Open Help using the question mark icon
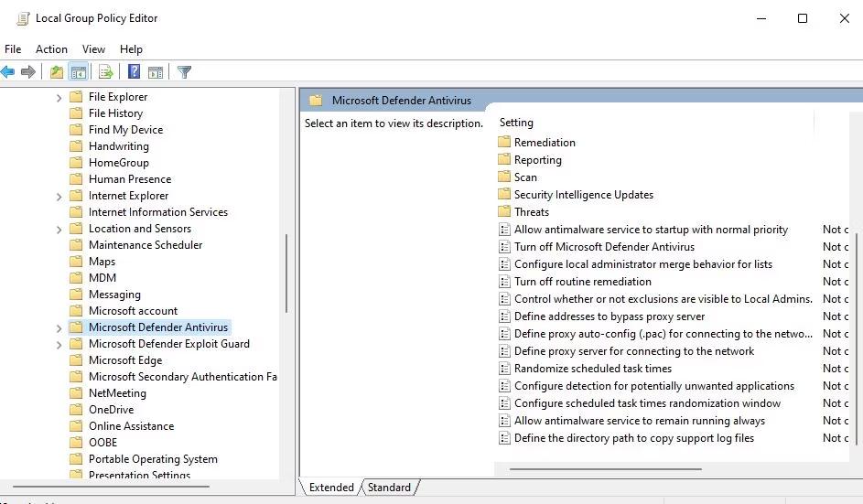 tap(135, 72)
